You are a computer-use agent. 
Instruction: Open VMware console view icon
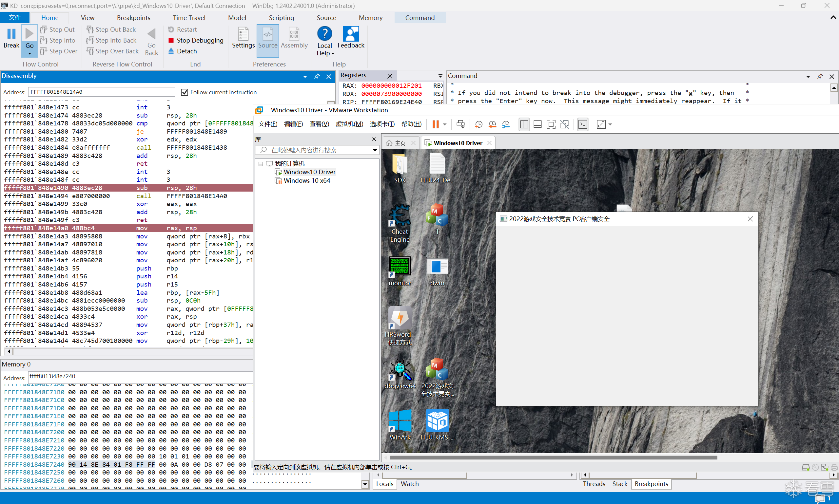point(582,124)
